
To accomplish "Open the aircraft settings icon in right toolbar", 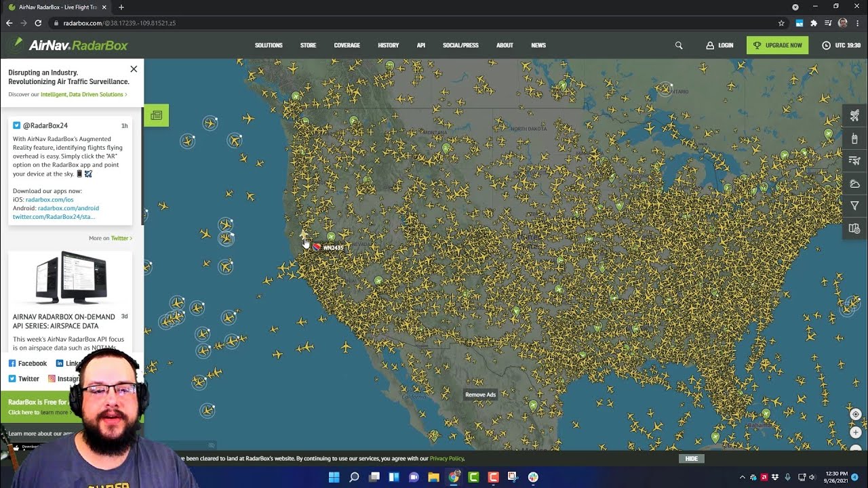I will 854,116.
